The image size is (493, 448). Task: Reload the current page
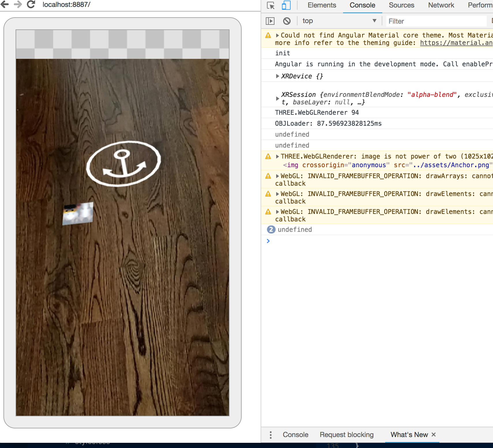point(31,5)
